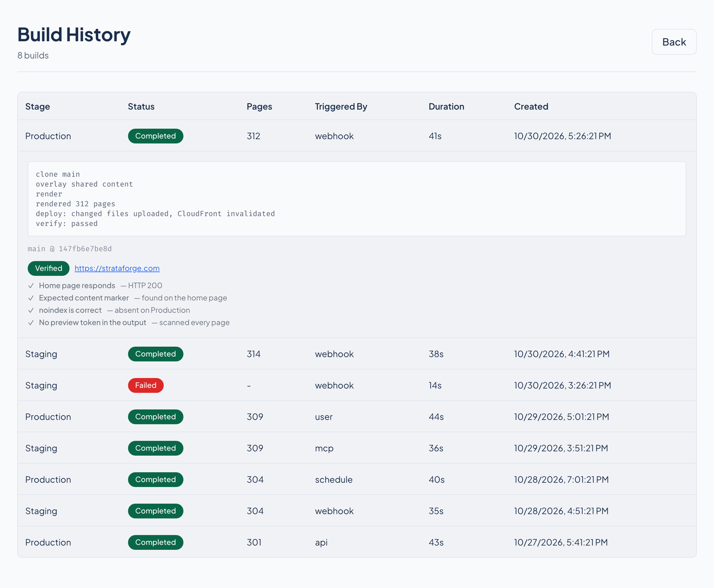
Task: Click the "api" Triggered By cell
Action: [x=321, y=542]
